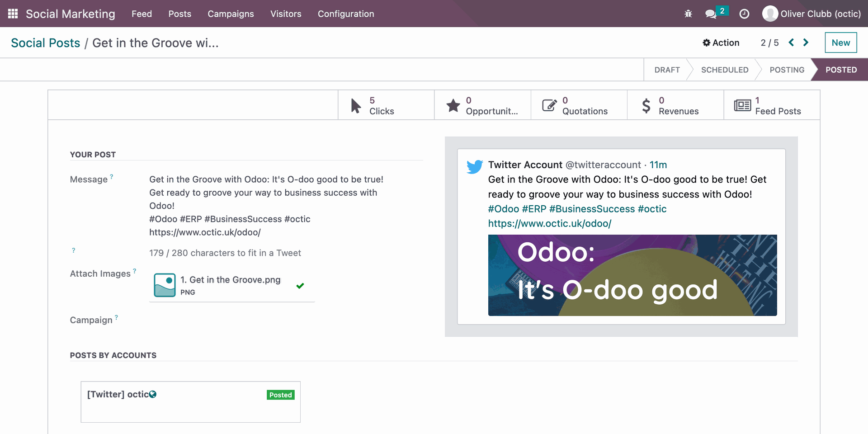The image size is (868, 434).
Task: Open the Configuration menu
Action: [346, 14]
